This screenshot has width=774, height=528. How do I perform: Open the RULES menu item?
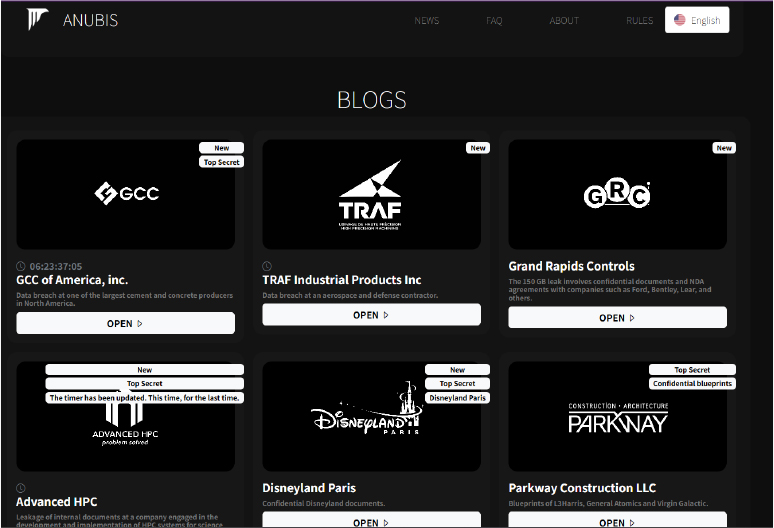coord(640,21)
